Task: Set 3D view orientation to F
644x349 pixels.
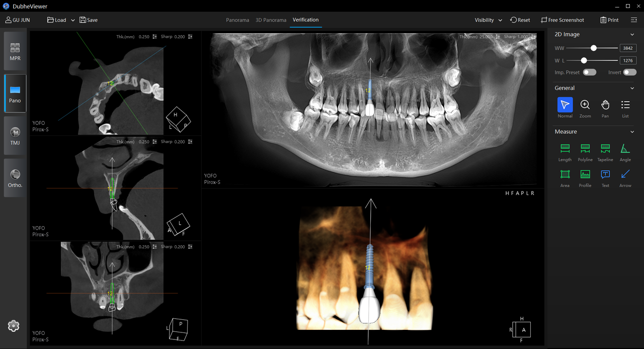Action: pyautogui.click(x=511, y=193)
